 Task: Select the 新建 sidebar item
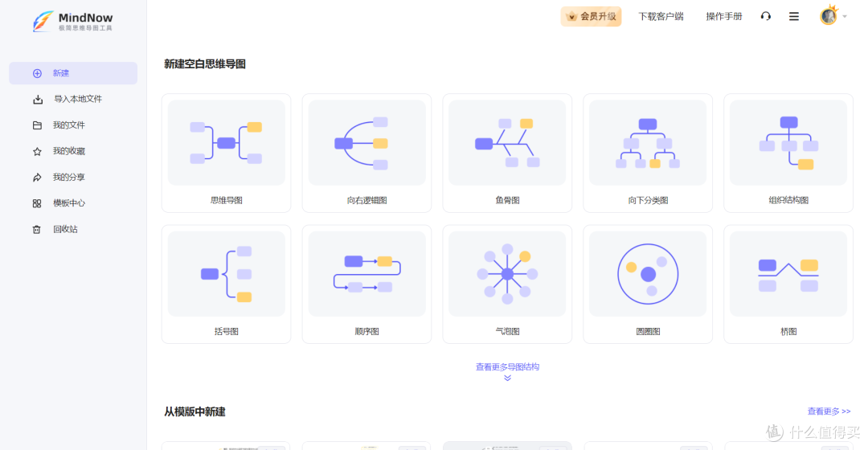tap(73, 73)
